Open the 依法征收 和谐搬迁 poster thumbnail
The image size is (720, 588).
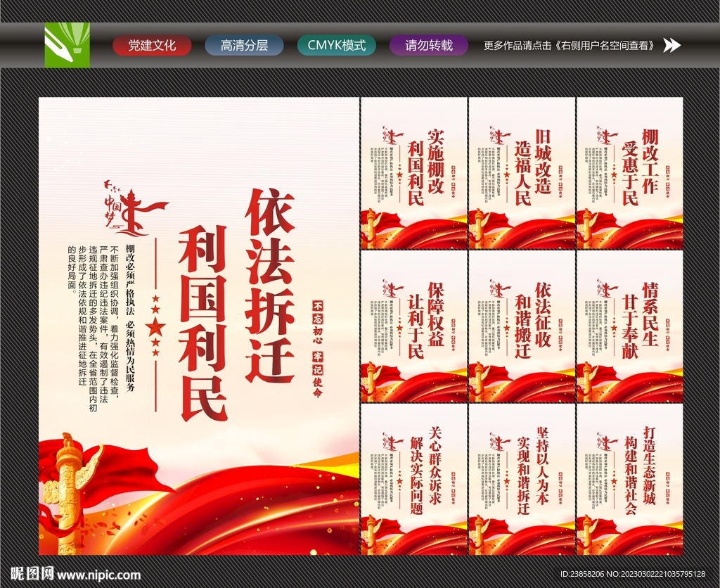coord(522,326)
